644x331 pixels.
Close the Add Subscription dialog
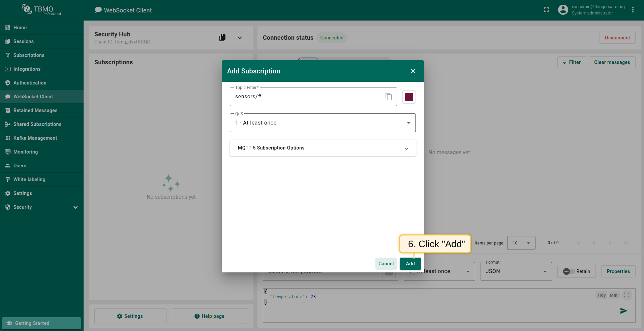click(413, 71)
